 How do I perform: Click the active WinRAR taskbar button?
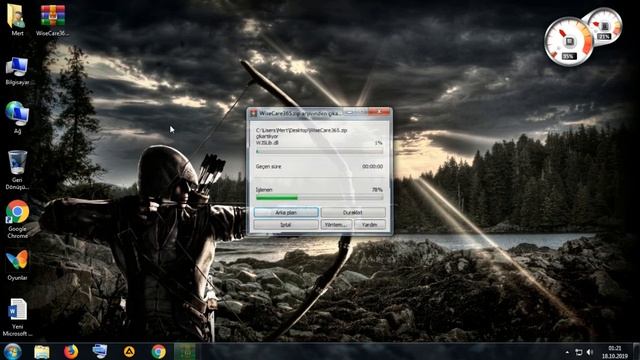click(x=185, y=351)
